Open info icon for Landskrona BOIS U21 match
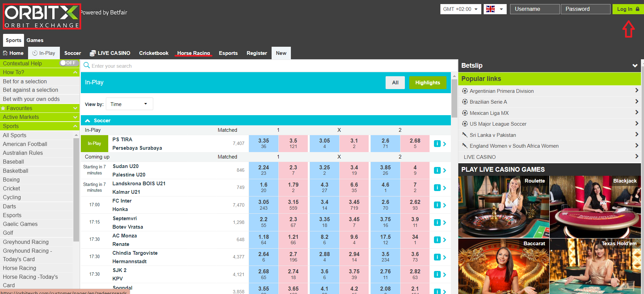 tap(437, 188)
